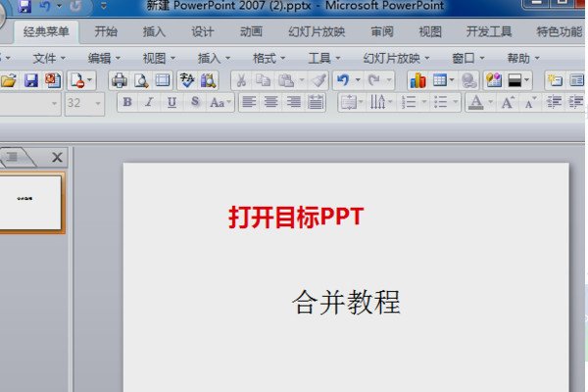
Task: Insert a chart using bar chart icon
Action: 417,80
